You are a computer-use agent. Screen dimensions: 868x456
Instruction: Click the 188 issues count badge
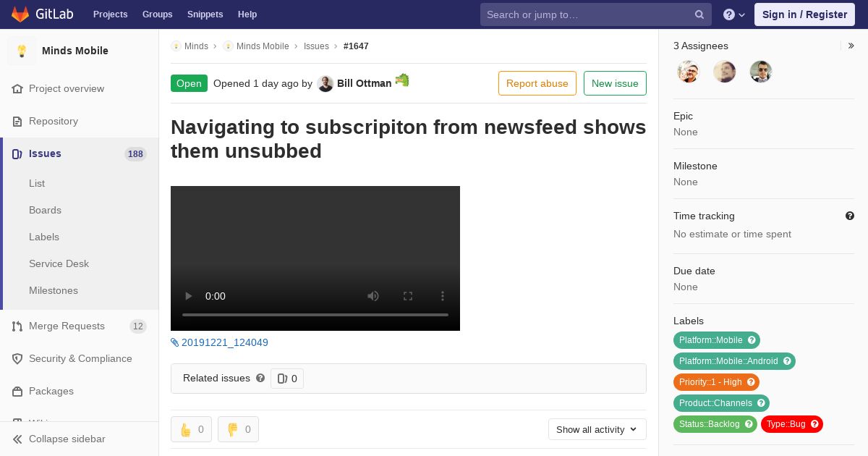click(x=135, y=154)
